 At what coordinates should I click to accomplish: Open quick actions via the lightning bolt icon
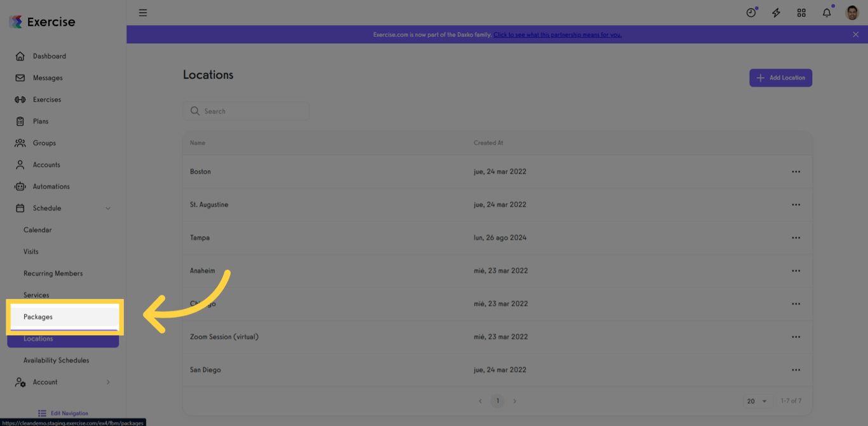776,12
